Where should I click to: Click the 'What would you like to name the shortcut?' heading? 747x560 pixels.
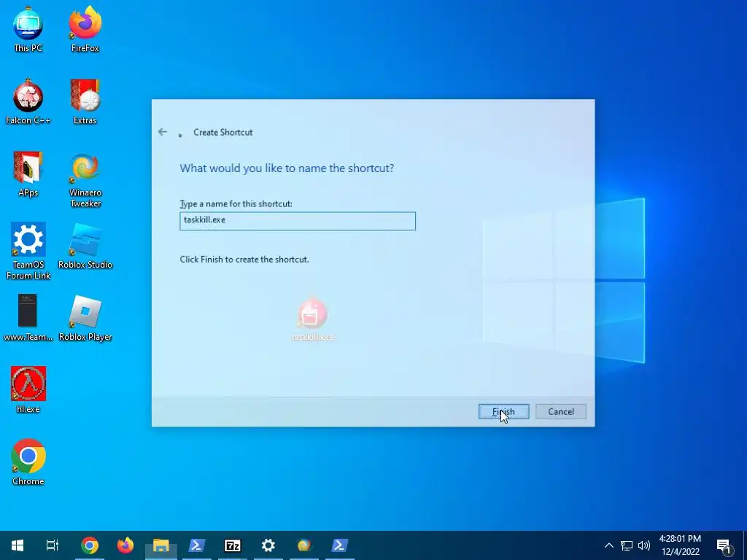pyautogui.click(x=287, y=168)
